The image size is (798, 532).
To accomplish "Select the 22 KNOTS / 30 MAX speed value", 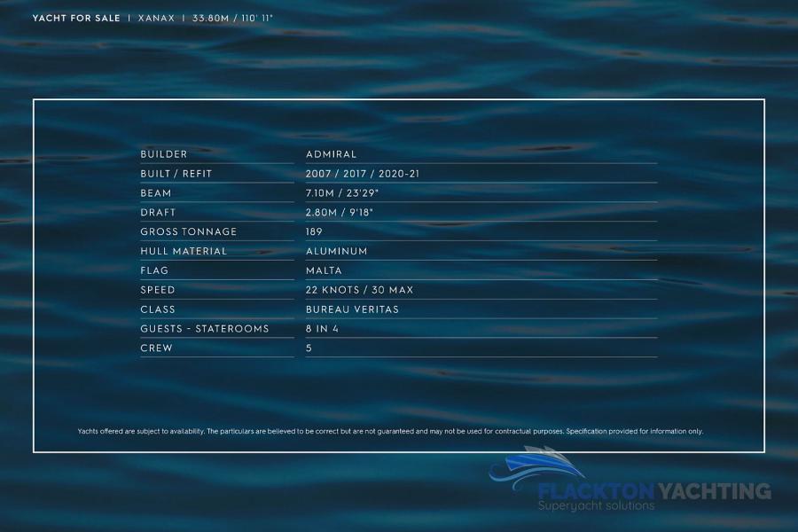I will [x=359, y=291].
